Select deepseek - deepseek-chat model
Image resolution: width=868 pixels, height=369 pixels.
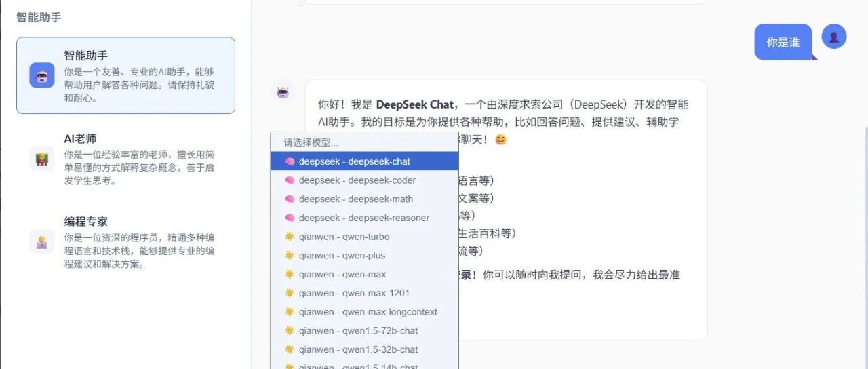tap(364, 161)
